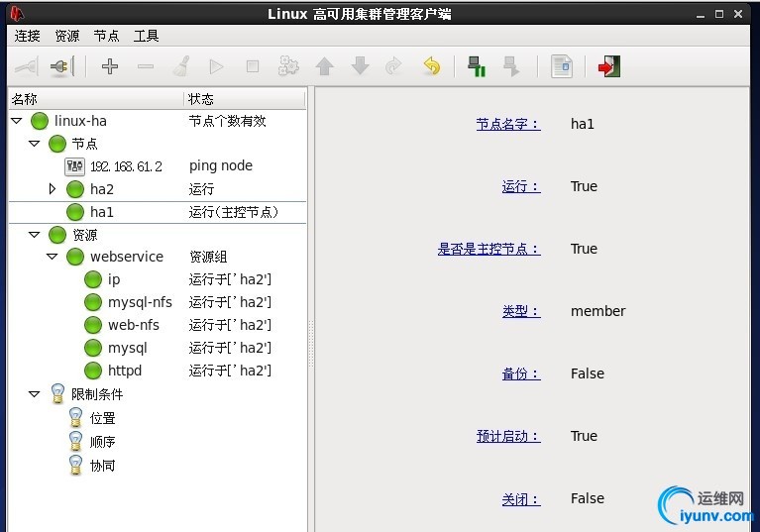Screen dimensions: 760x532
Task: Select the mysql-nfs resource row
Action: (158, 302)
